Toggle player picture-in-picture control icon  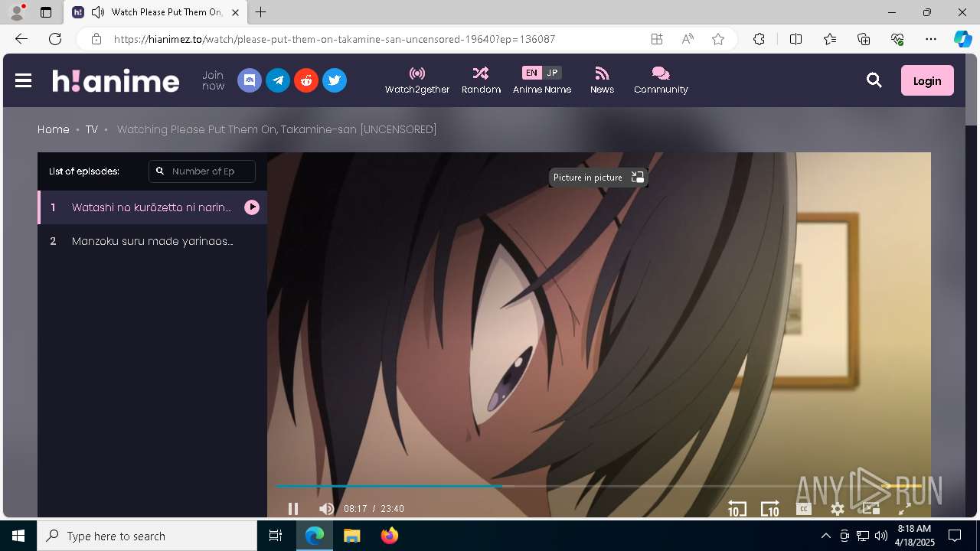[871, 509]
